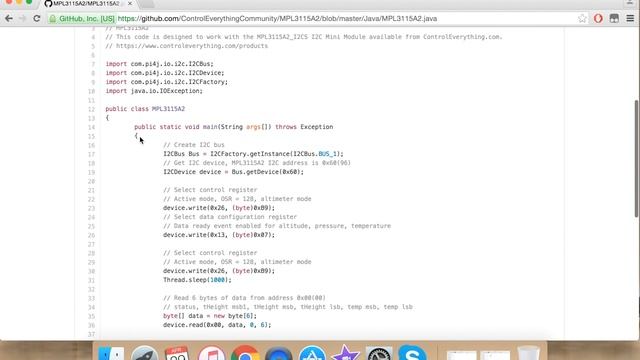
Task: Open Finder from the dock
Action: (111, 354)
